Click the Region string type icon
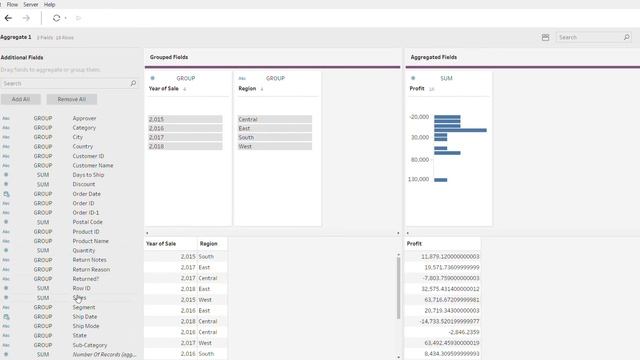Screen dimensions: 640x360 (242, 78)
